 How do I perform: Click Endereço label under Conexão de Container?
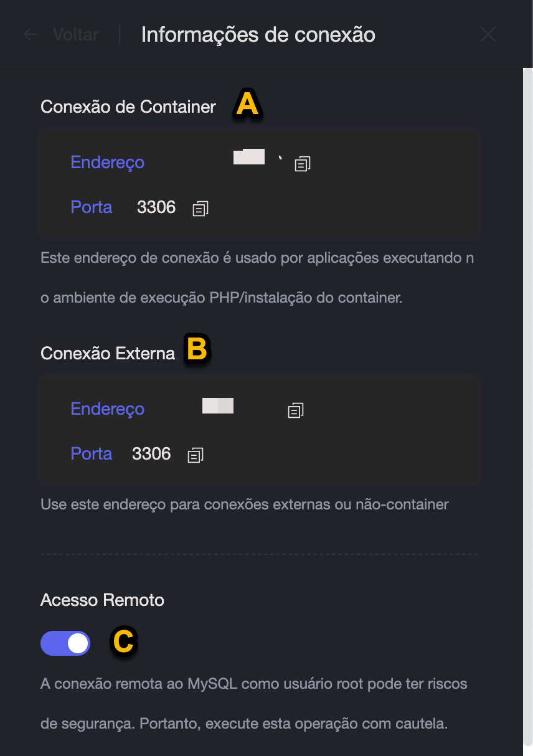(x=107, y=163)
